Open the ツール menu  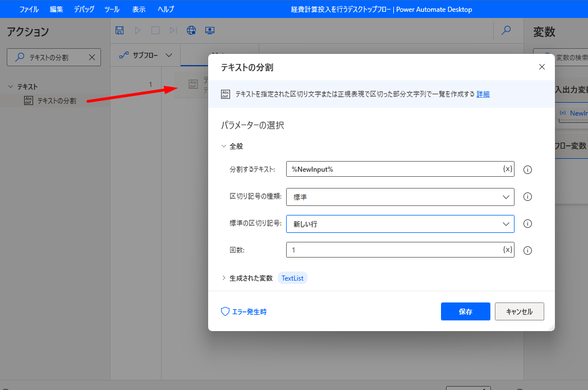(112, 9)
